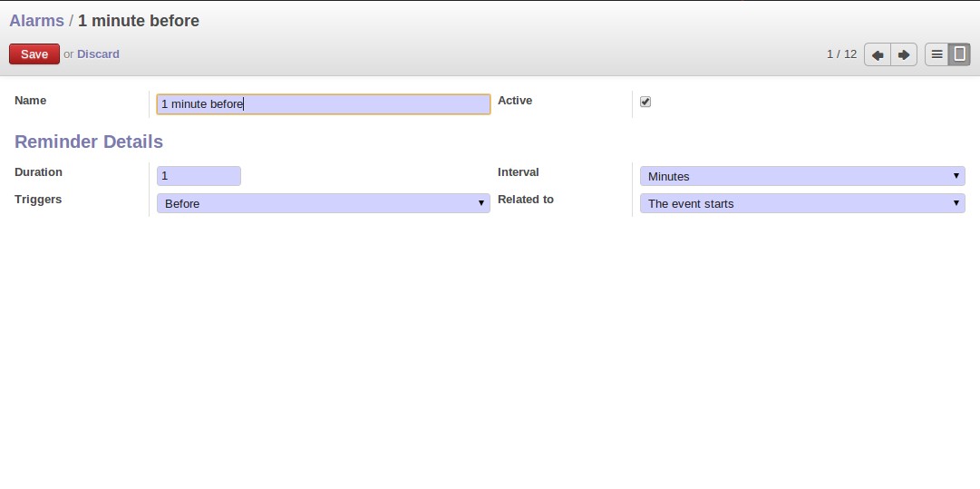Click the Name field label
Screen dimensions: 980x489
tap(31, 100)
